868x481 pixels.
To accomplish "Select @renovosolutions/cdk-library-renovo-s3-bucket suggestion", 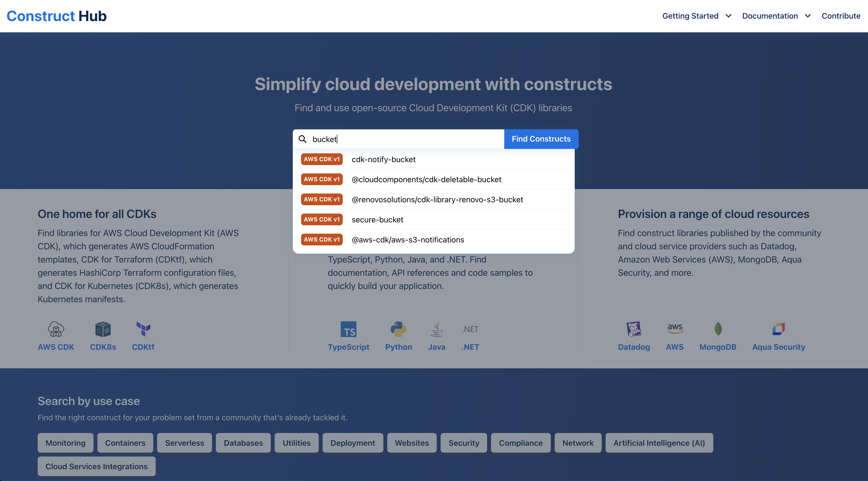I will tap(433, 199).
